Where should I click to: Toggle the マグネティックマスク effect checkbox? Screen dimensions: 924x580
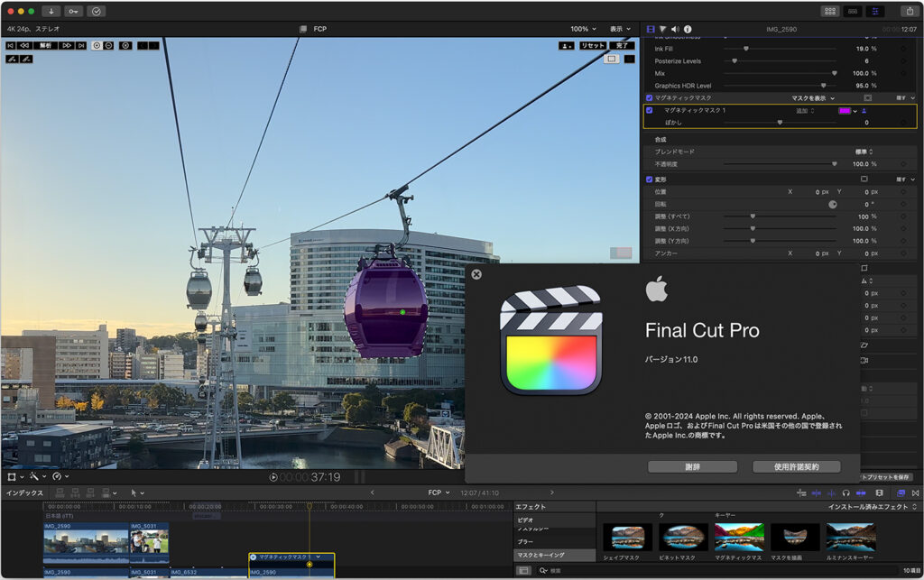click(650, 98)
